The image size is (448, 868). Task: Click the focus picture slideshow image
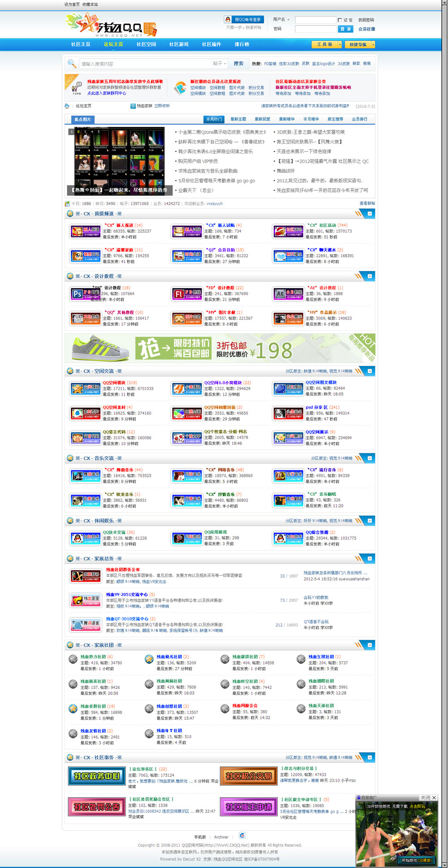tap(119, 161)
